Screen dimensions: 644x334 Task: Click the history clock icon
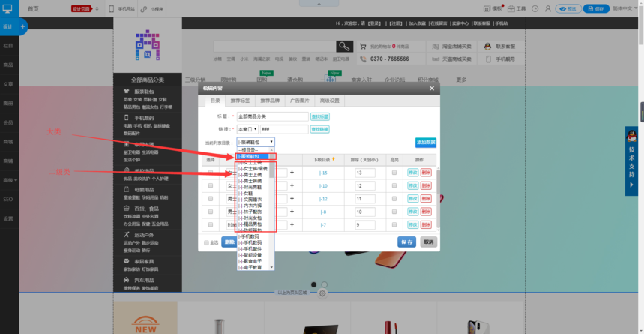(x=534, y=8)
